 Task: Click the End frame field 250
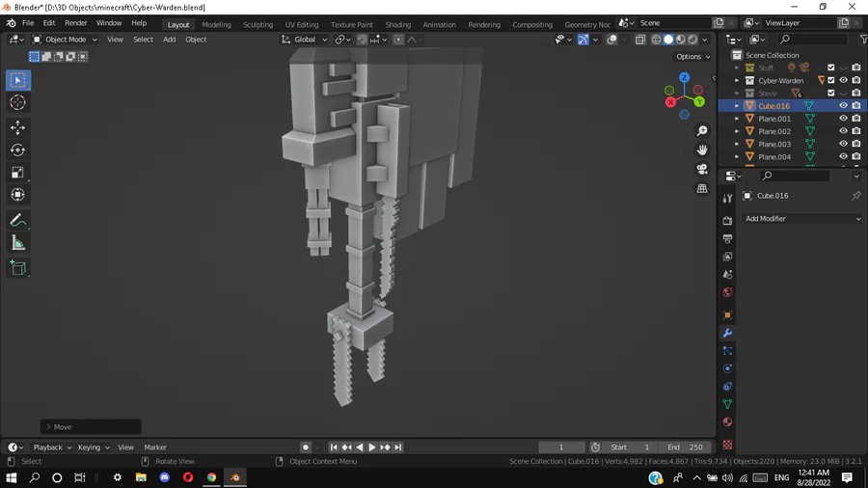[x=686, y=447]
